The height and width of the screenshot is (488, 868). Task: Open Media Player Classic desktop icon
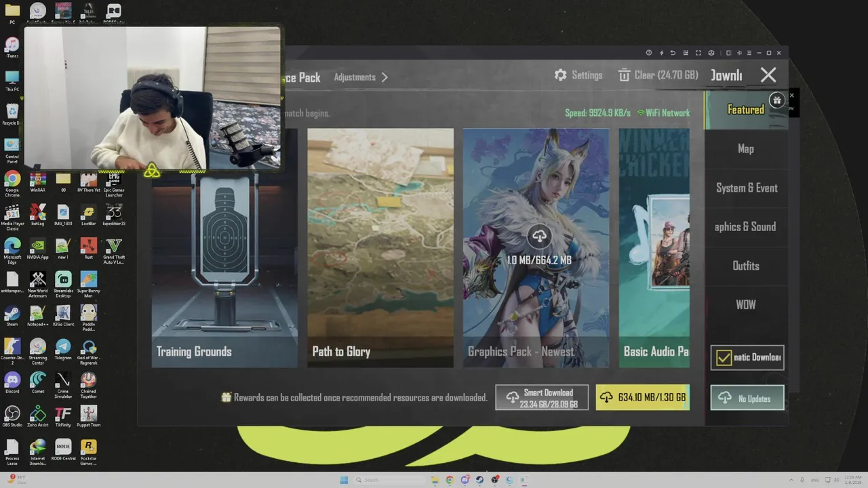coord(12,217)
